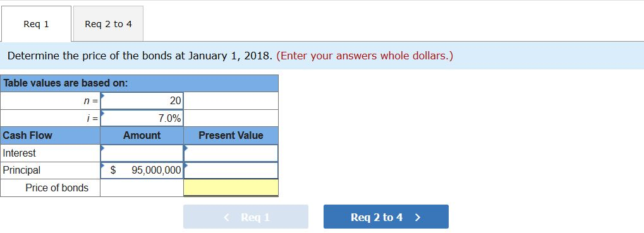Click the Price of bonds Amount cell
The image size is (644, 233).
[x=142, y=188]
